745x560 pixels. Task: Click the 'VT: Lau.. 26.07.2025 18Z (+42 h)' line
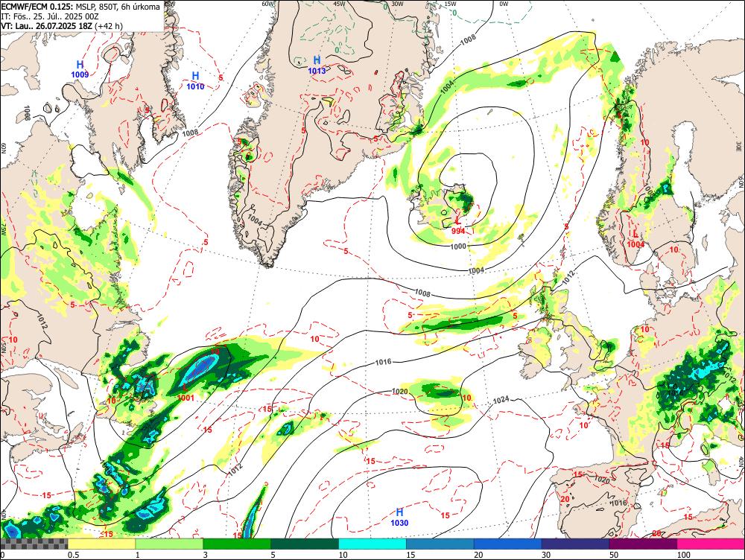62,25
